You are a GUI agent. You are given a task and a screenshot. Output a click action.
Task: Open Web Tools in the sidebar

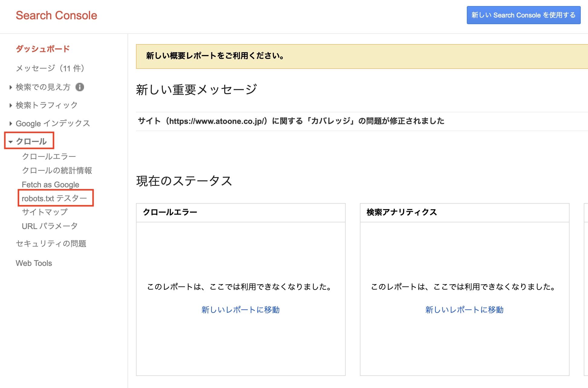(34, 263)
